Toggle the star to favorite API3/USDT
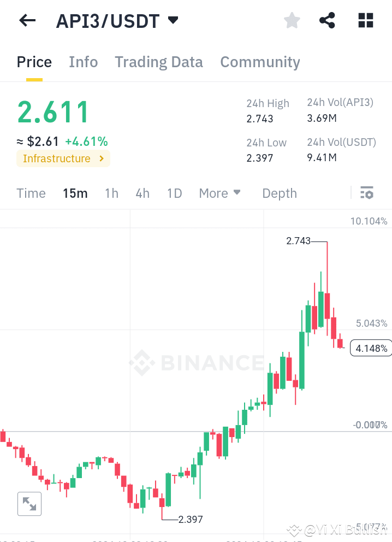 click(x=292, y=20)
